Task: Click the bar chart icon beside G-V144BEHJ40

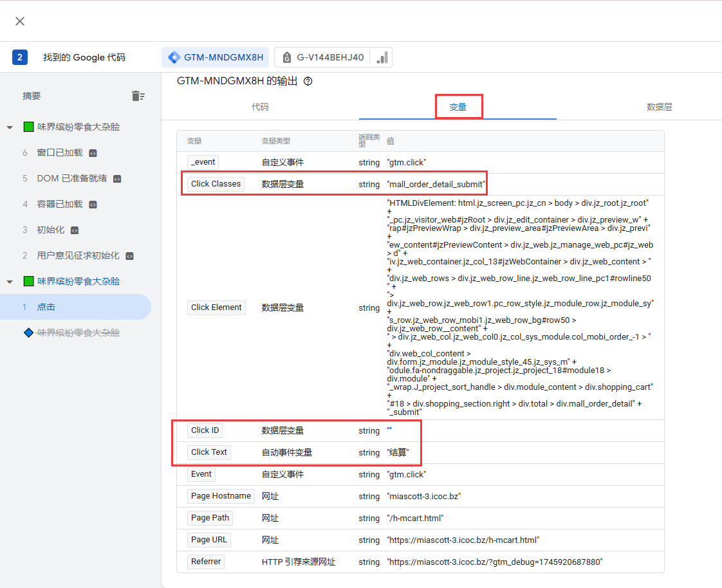Action: [x=382, y=57]
